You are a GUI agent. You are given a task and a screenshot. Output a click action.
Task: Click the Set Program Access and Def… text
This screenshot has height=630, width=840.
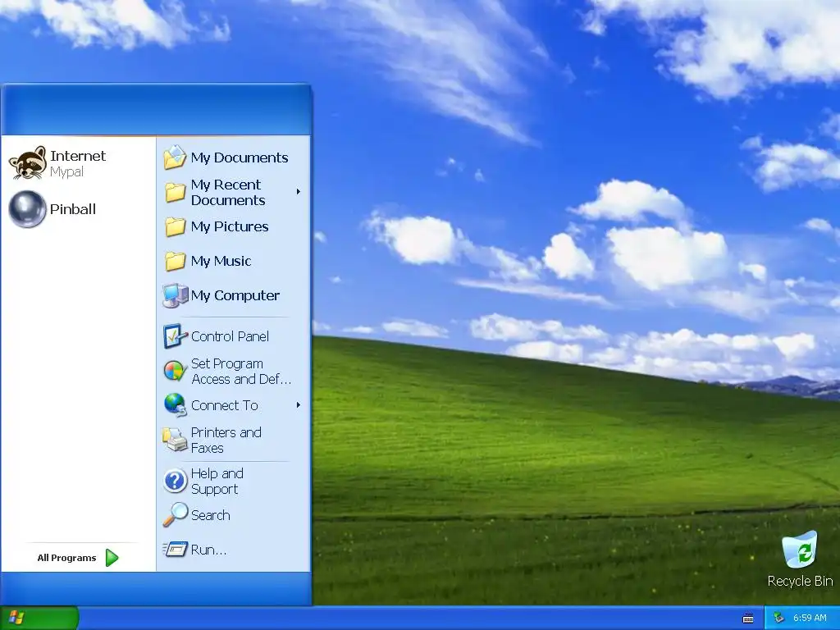pyautogui.click(x=241, y=371)
